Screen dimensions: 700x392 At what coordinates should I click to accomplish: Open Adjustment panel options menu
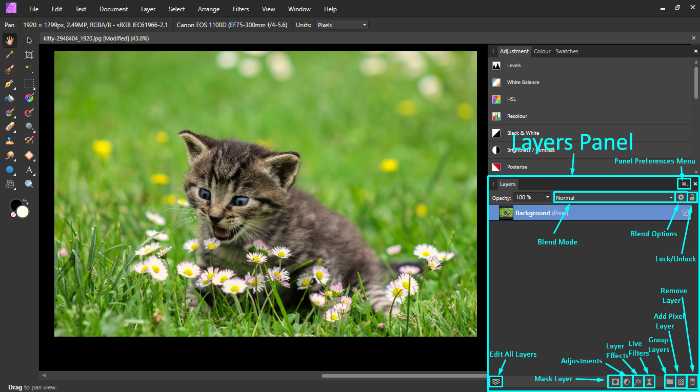(695, 51)
